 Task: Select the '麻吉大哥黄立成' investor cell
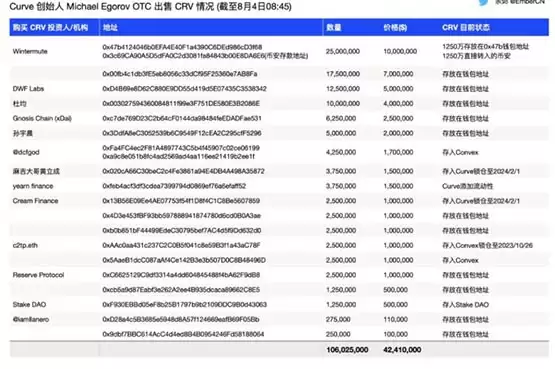click(36, 172)
